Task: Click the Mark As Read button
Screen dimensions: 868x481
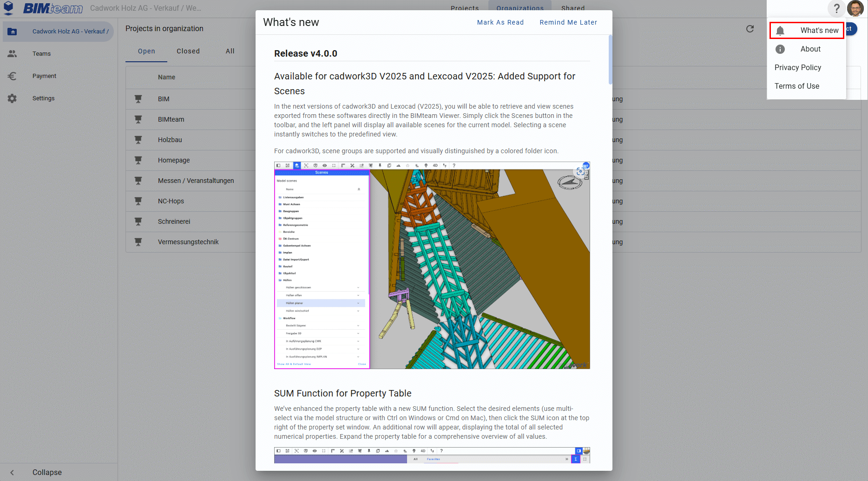Action: click(x=500, y=22)
